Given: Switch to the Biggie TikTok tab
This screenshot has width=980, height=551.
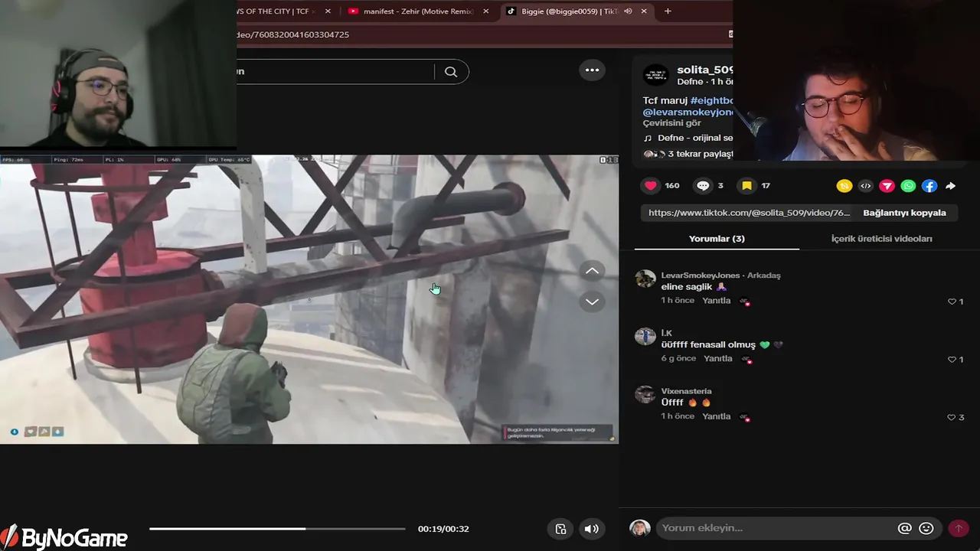Looking at the screenshot, I should tap(577, 11).
